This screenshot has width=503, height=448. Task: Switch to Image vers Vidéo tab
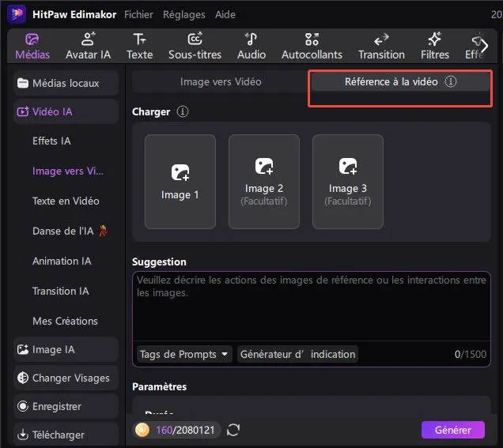click(221, 81)
